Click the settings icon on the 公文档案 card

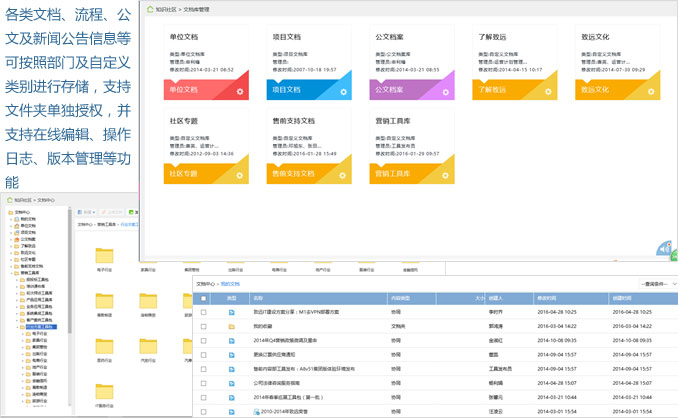[x=445, y=91]
